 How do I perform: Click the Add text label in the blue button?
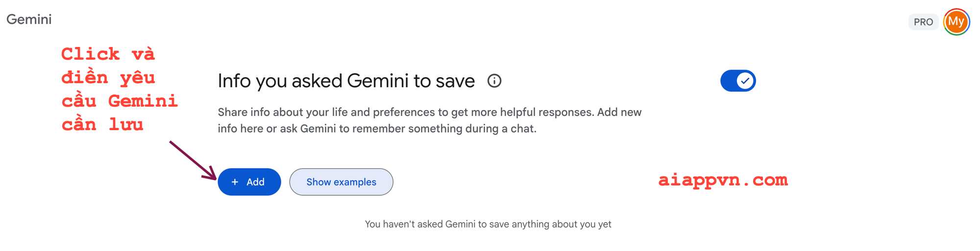(255, 182)
